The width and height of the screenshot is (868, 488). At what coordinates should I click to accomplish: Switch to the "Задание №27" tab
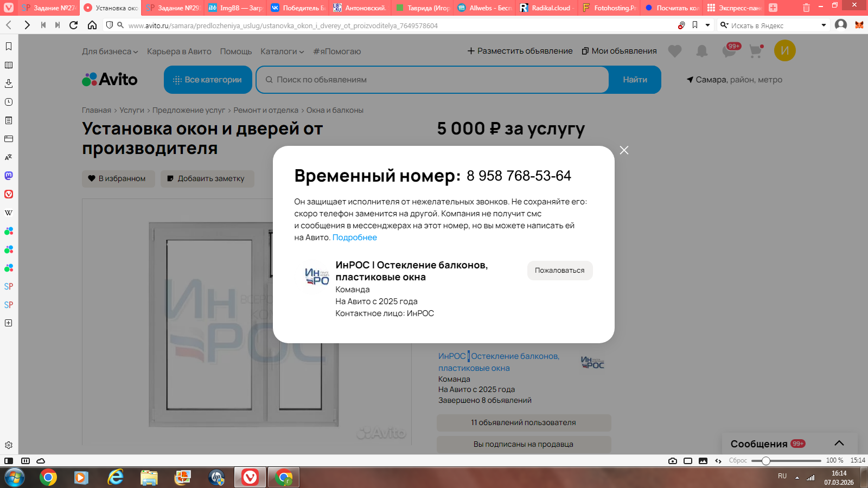(49, 8)
